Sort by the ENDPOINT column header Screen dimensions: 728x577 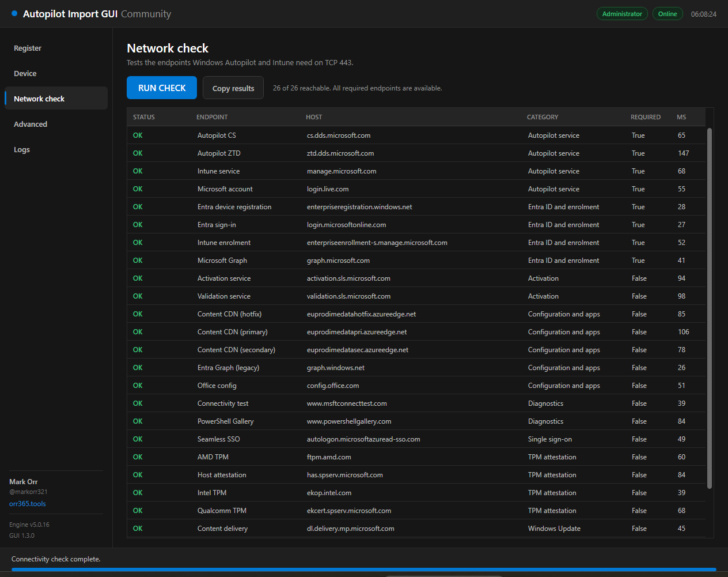pos(212,117)
